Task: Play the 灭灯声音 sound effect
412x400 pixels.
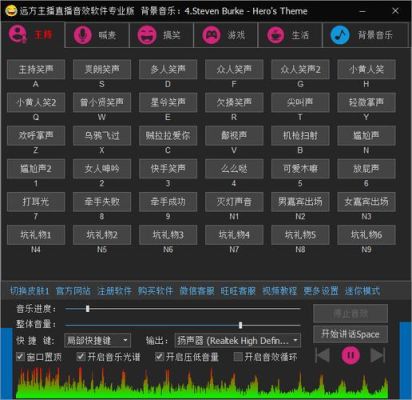Action: (234, 202)
